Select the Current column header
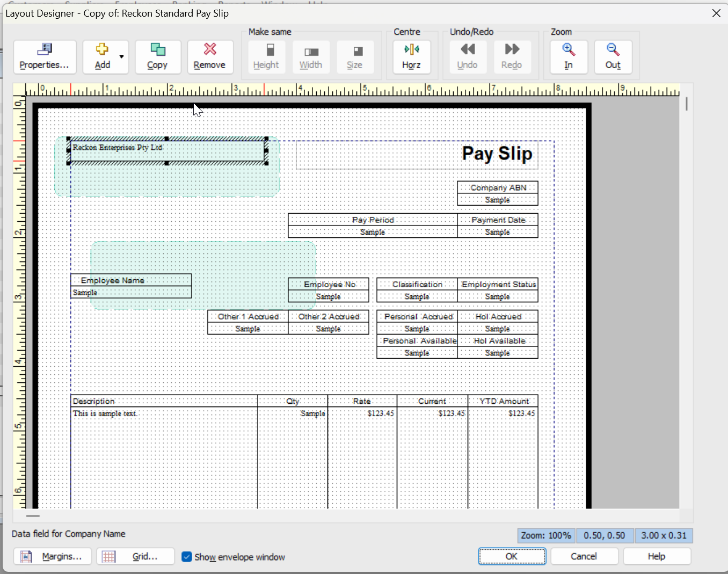728x574 pixels. coord(433,401)
